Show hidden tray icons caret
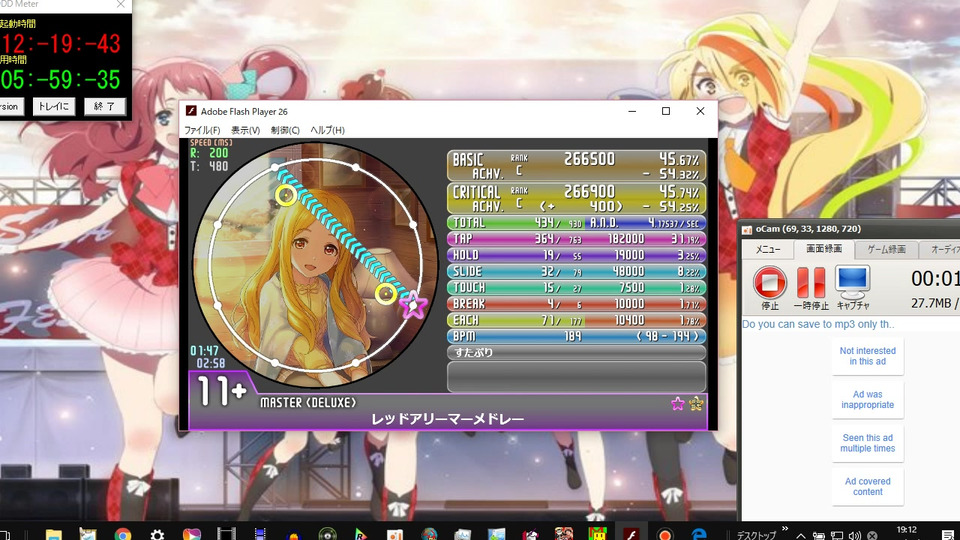Viewport: 960px width, 540px height. point(801,536)
